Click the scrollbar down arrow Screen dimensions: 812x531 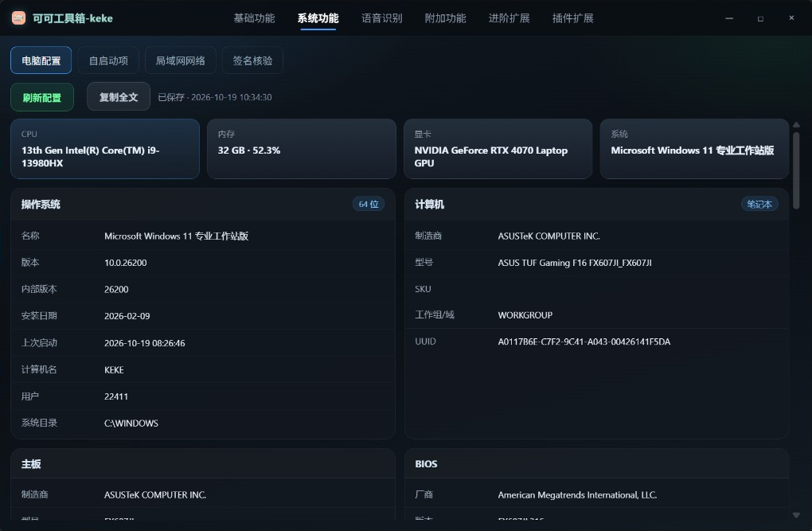tap(796, 515)
